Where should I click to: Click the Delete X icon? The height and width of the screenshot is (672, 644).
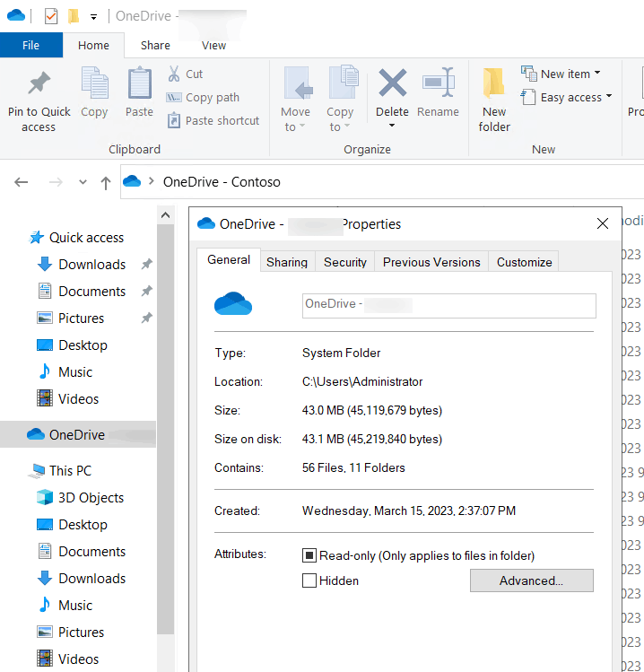pos(393,83)
